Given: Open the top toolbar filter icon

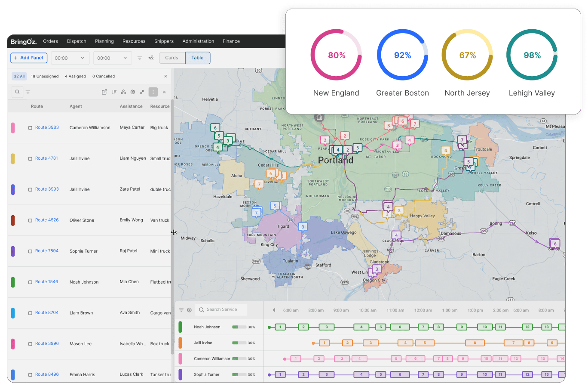Looking at the screenshot, I should [x=140, y=58].
